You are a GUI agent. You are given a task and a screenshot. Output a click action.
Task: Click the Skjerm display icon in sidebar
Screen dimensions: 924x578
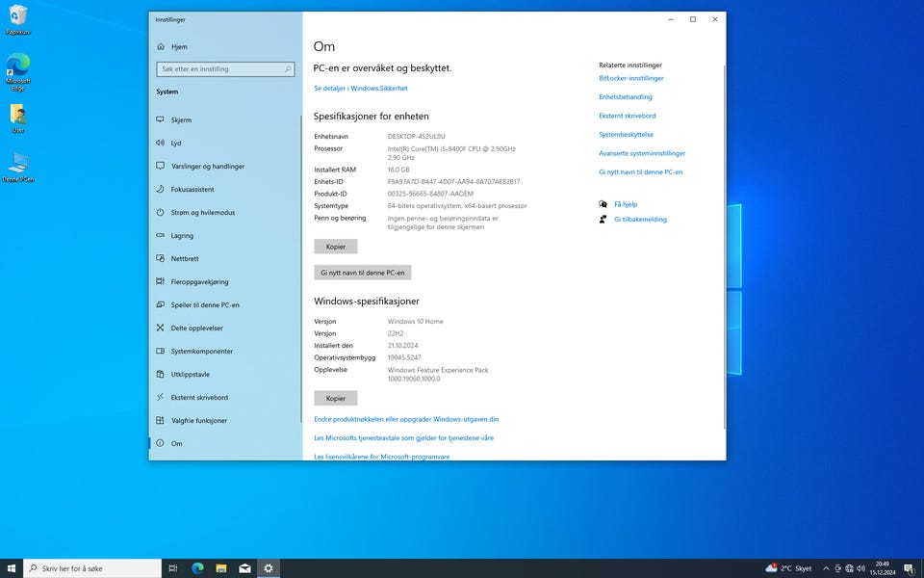click(161, 119)
